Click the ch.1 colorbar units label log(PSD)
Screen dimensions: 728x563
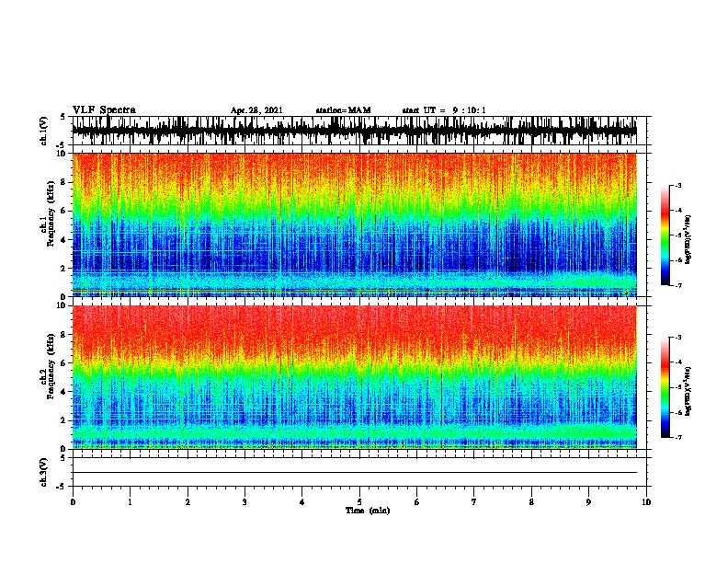(x=688, y=239)
